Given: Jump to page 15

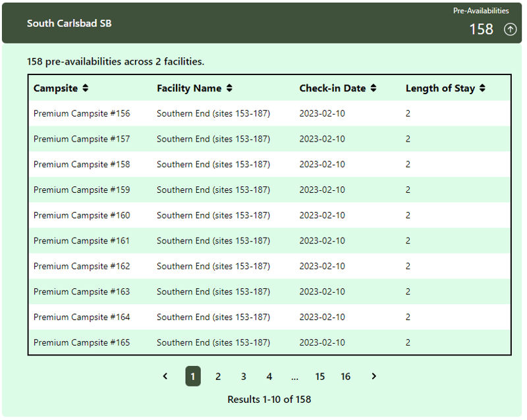Looking at the screenshot, I should (x=320, y=376).
